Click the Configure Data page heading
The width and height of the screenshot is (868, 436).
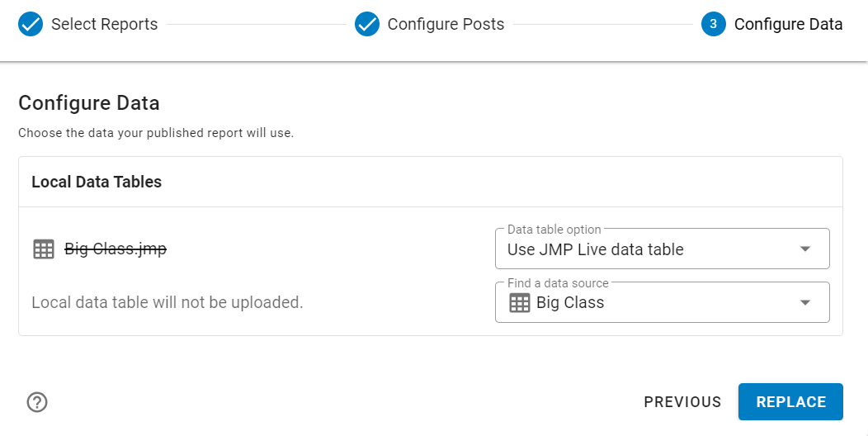[x=89, y=103]
